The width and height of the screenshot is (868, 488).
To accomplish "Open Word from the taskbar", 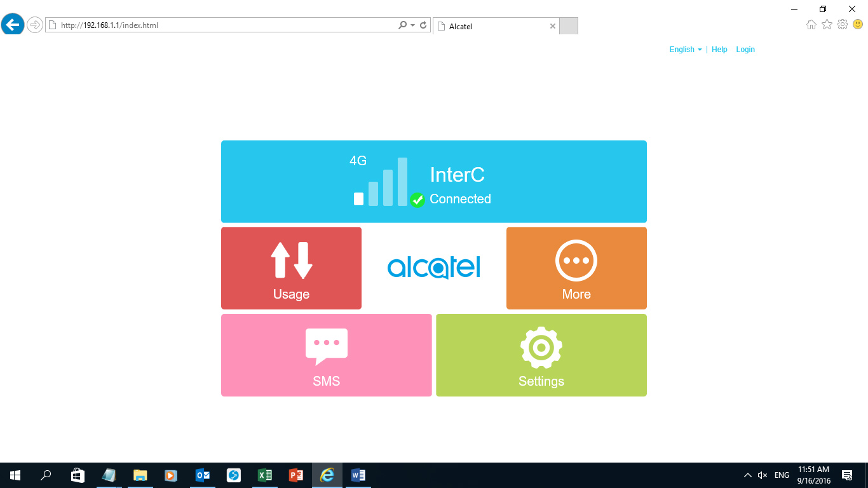I will [x=358, y=475].
